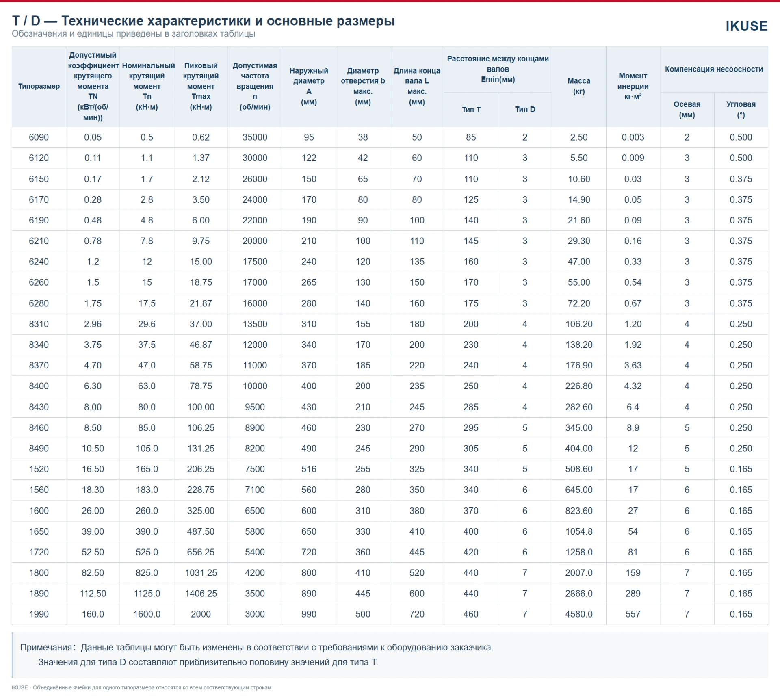
Task: Click mass value '226.80'
Action: click(x=579, y=386)
